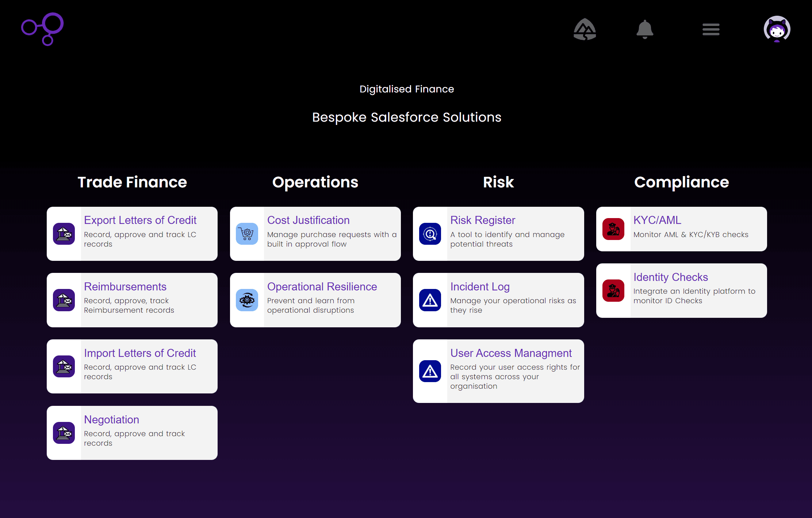Open Export Letters of Credit
Viewport: 812px width, 518px height.
click(x=140, y=220)
